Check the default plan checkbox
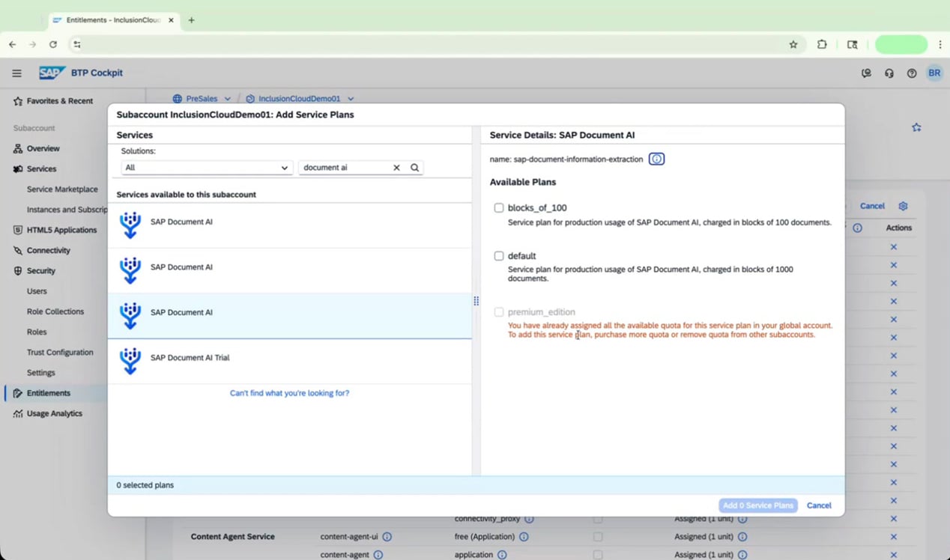950x560 pixels. tap(499, 256)
